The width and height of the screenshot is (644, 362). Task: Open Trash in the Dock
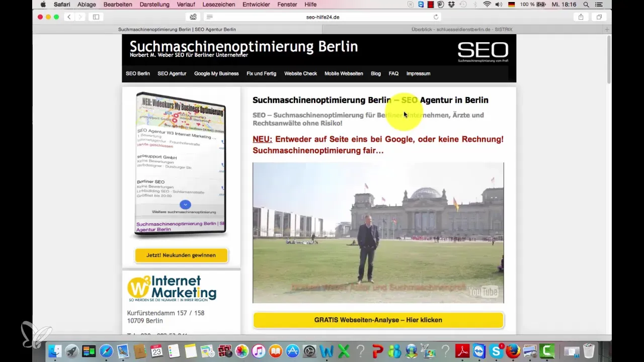click(588, 350)
